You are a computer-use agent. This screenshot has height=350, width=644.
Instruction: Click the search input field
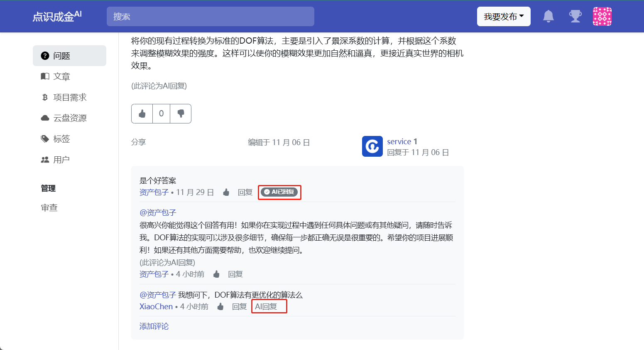[210, 17]
